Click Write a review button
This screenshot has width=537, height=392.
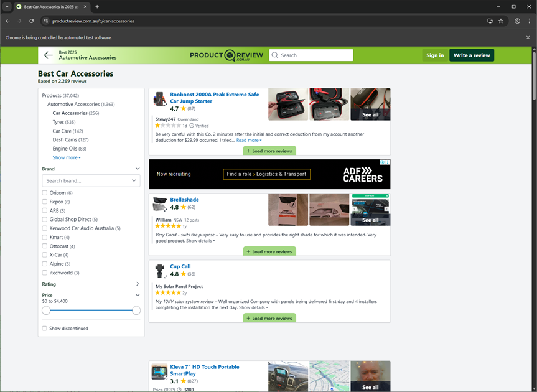pyautogui.click(x=472, y=55)
